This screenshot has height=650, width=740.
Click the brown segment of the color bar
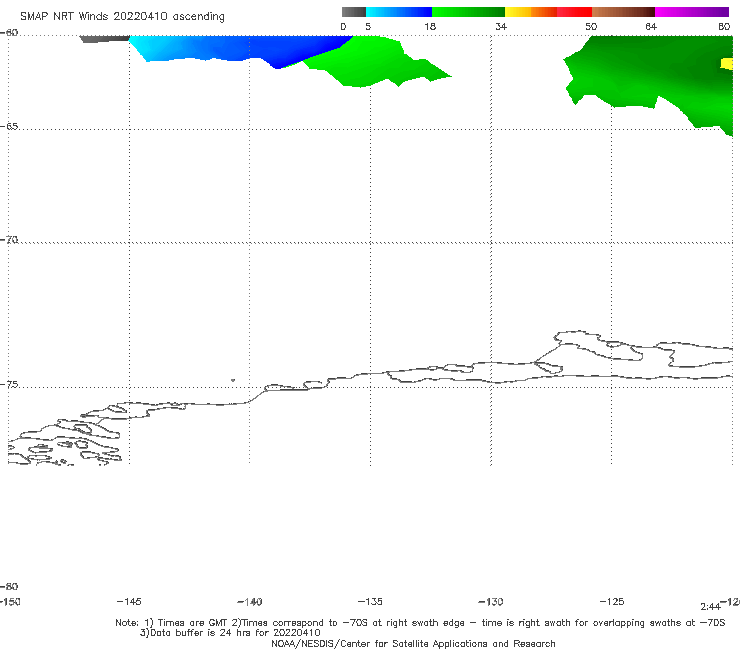[x=623, y=12]
